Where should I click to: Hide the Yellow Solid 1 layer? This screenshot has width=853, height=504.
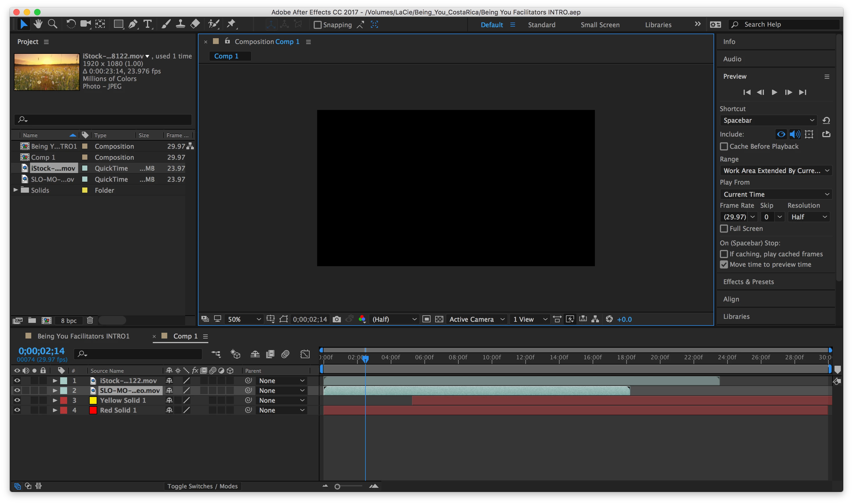coord(17,400)
